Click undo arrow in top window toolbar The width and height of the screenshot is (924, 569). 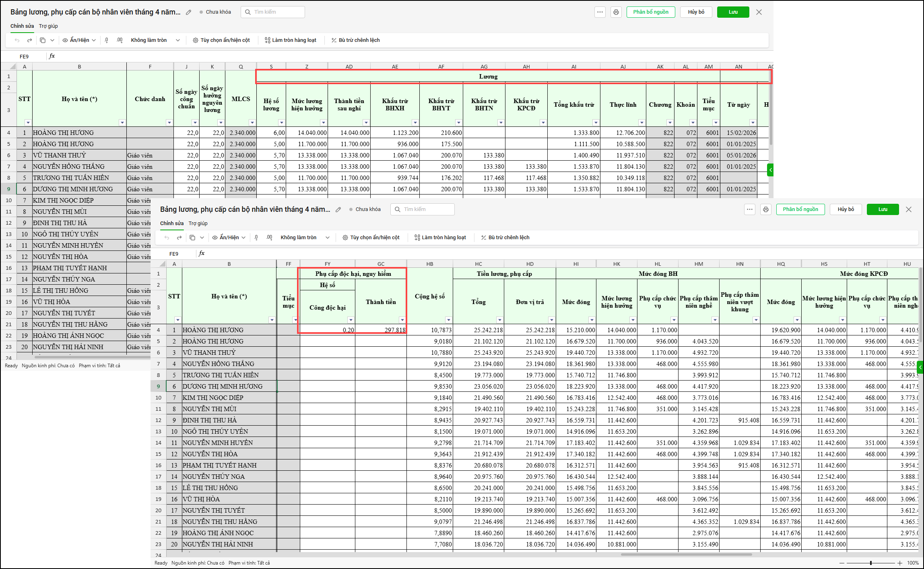(17, 40)
